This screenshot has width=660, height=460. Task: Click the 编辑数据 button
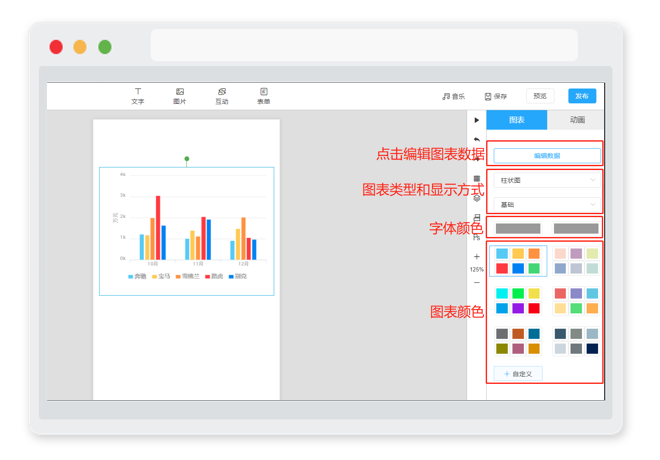pos(547,156)
